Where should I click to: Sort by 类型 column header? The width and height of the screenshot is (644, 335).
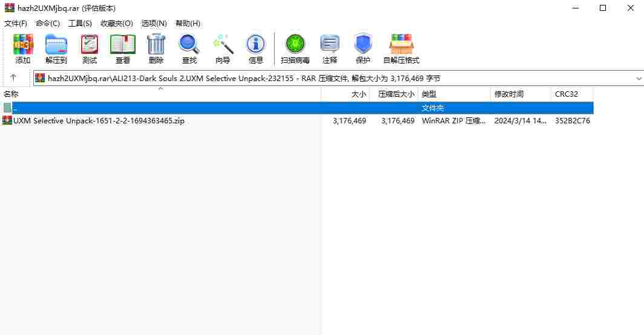[454, 94]
